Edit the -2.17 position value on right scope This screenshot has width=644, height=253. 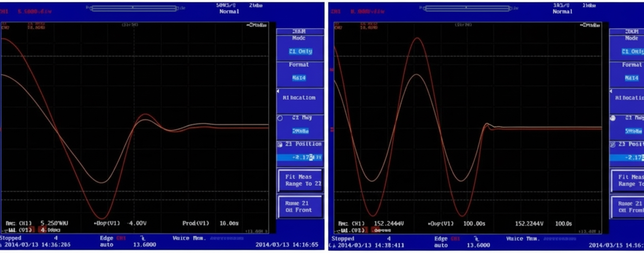point(627,157)
